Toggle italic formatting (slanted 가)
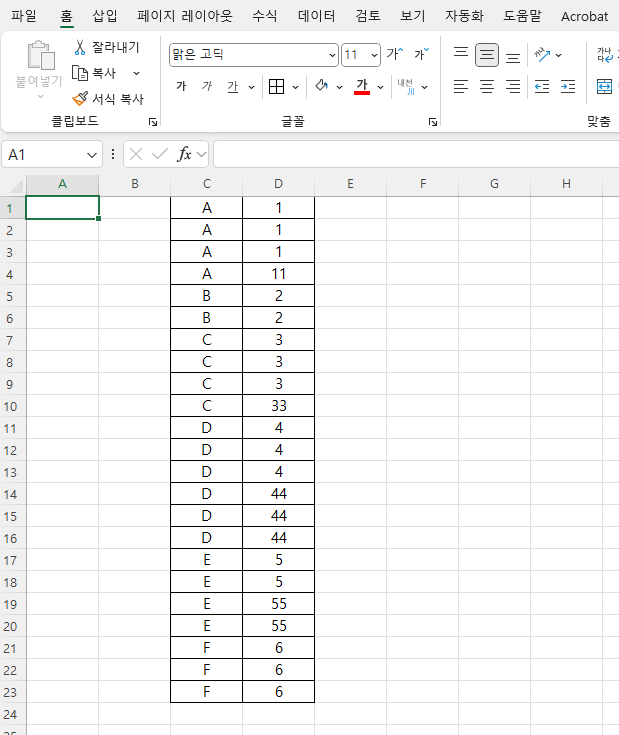The height and width of the screenshot is (735, 619). pos(207,86)
